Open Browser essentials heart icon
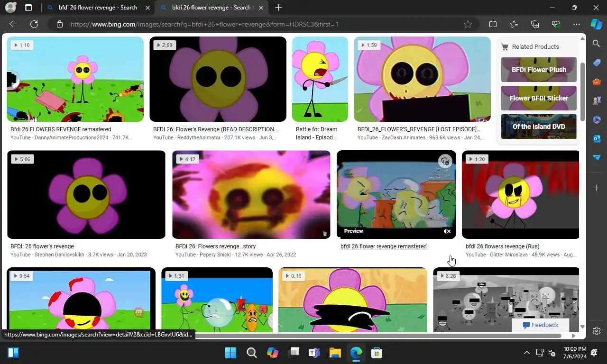This screenshot has height=364, width=607. point(556,24)
